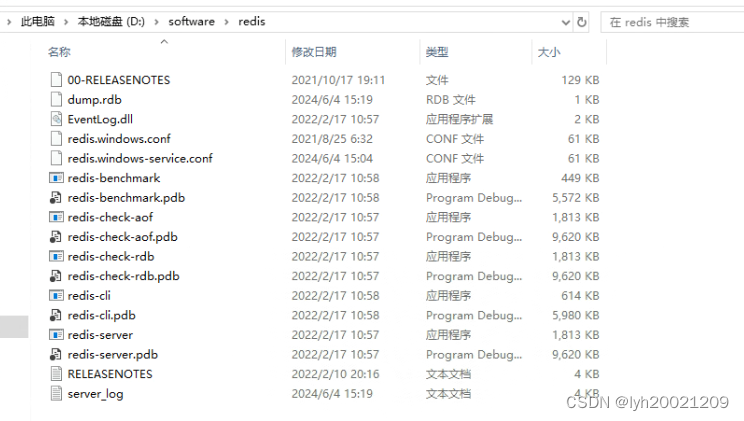Select the redis-check-aof.pdb file name
Viewport: 744px width, 421px height.
pyautogui.click(x=122, y=237)
